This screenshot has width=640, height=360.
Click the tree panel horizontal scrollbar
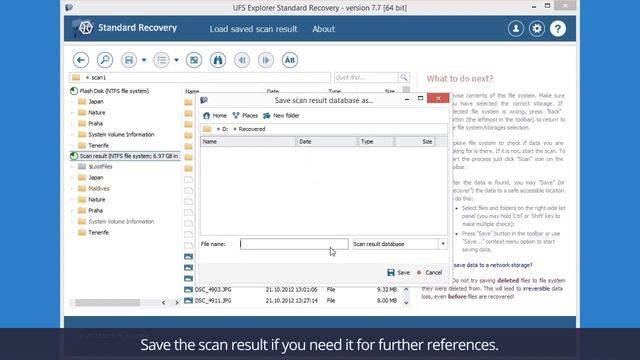[x=107, y=302]
